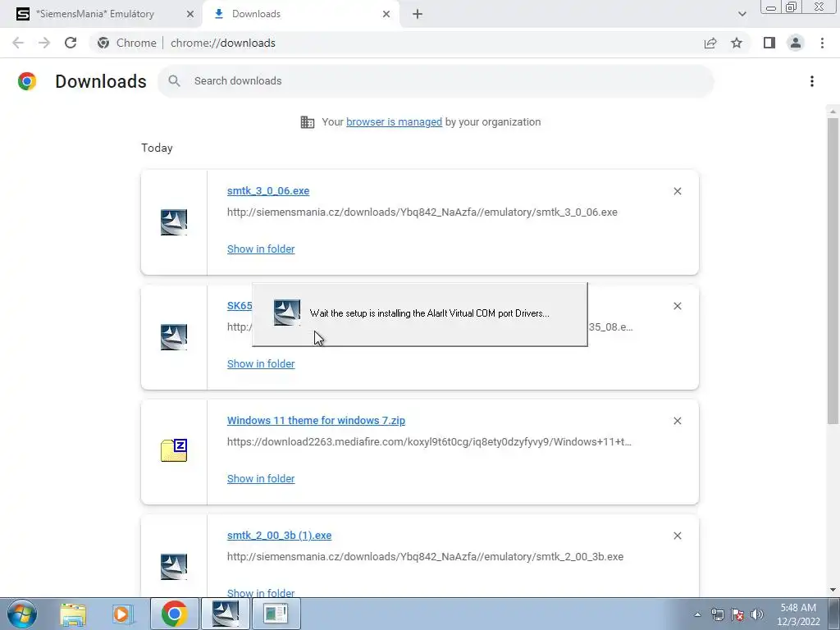Image resolution: width=840 pixels, height=630 pixels.
Task: Open the clock showing 5:48 AM
Action: (x=798, y=614)
